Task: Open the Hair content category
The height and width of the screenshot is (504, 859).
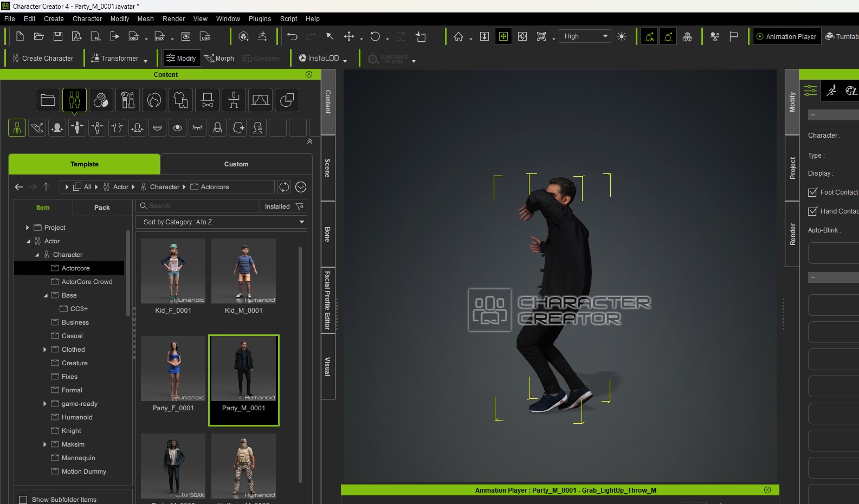Action: coord(154,100)
